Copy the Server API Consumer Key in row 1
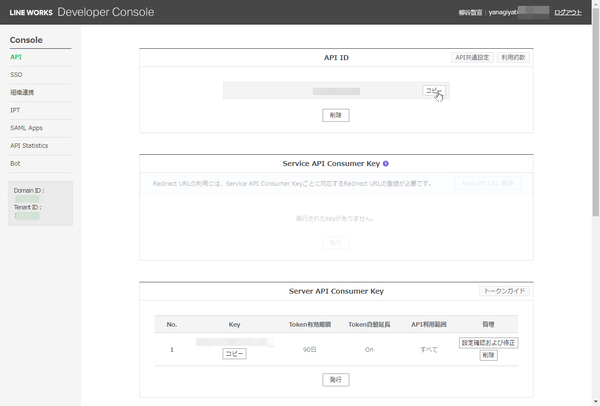600x406 pixels. [x=234, y=354]
